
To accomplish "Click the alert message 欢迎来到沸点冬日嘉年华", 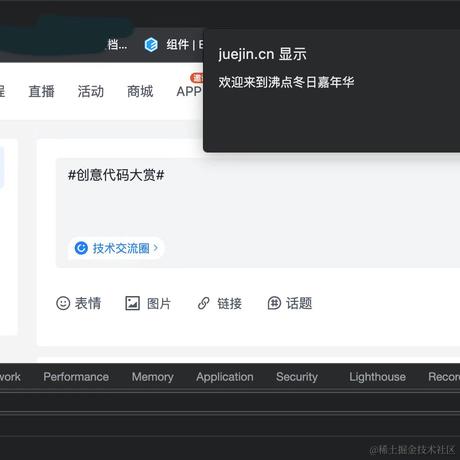I will point(286,82).
